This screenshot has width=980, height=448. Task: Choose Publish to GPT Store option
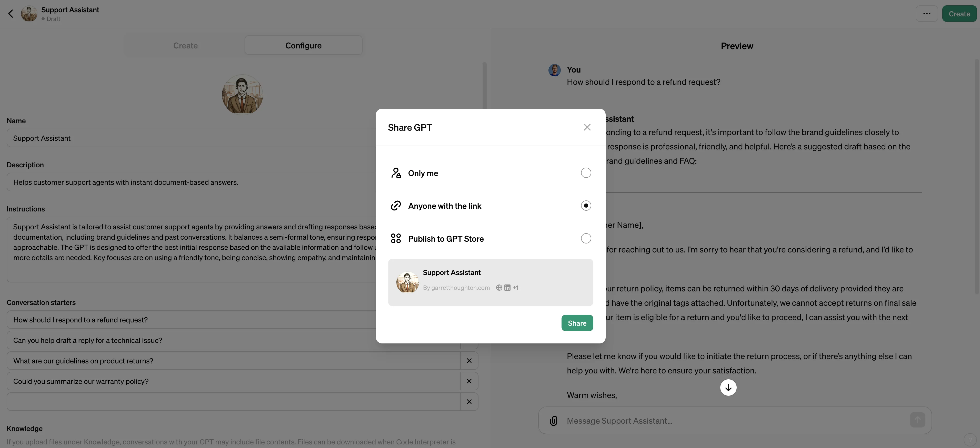pyautogui.click(x=585, y=238)
